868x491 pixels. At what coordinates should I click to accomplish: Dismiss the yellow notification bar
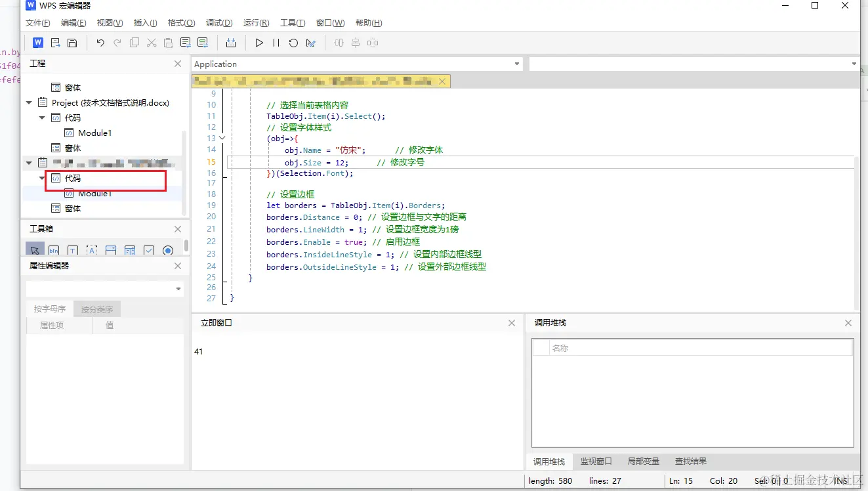[442, 81]
